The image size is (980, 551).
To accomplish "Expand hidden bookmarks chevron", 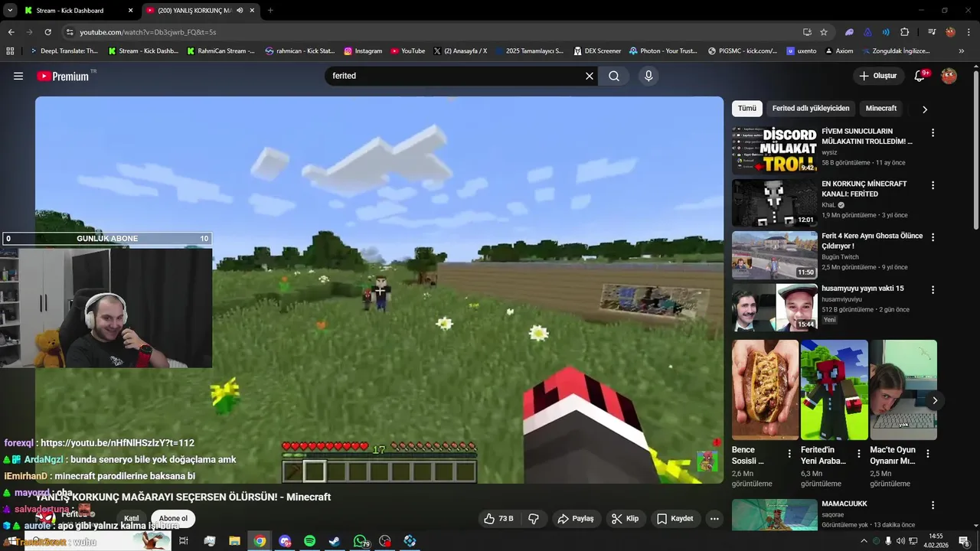I will [962, 51].
